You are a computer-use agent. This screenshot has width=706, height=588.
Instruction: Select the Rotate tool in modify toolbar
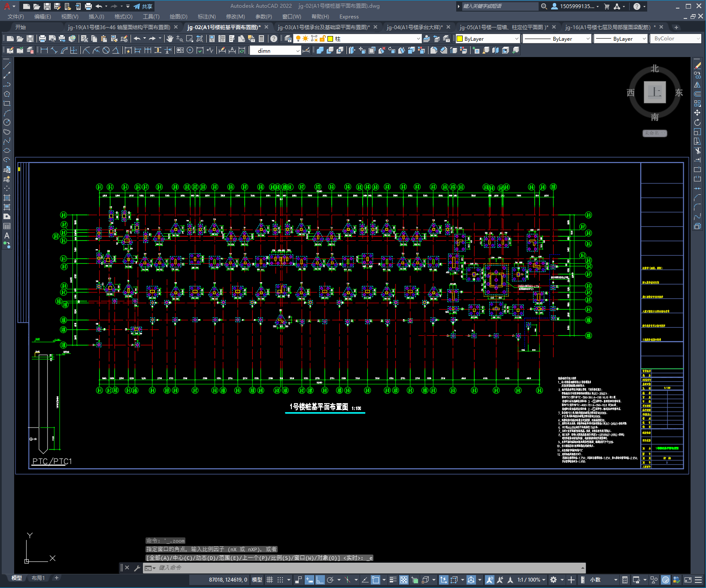pyautogui.click(x=697, y=122)
